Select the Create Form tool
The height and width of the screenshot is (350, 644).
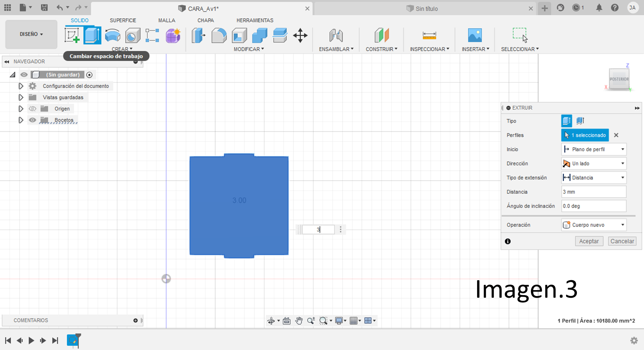click(173, 35)
